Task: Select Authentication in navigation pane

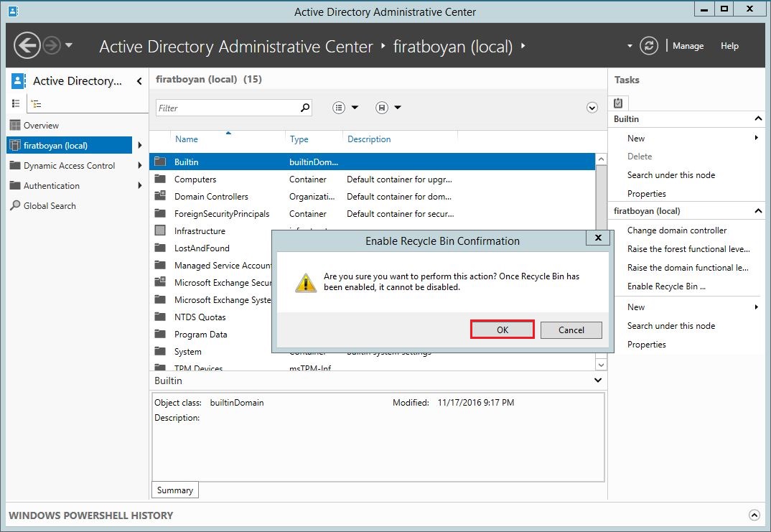Action: pos(51,186)
